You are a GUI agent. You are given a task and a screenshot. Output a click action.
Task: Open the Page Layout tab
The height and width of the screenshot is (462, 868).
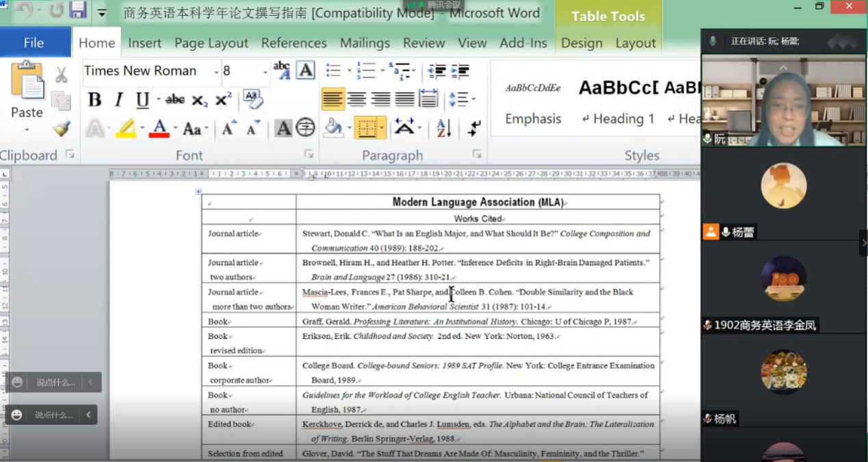coord(211,43)
